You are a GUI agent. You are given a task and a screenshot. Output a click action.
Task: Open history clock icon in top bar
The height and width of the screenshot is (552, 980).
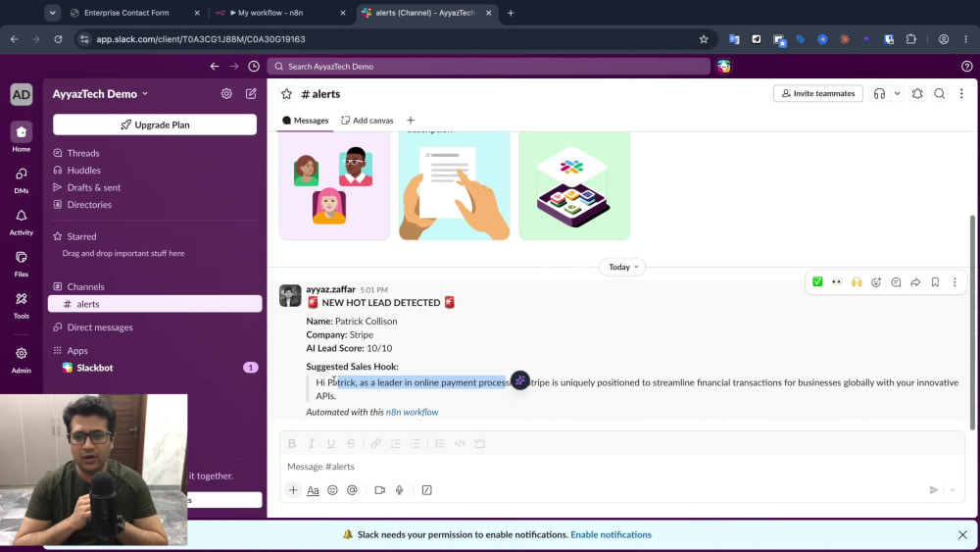click(x=254, y=67)
